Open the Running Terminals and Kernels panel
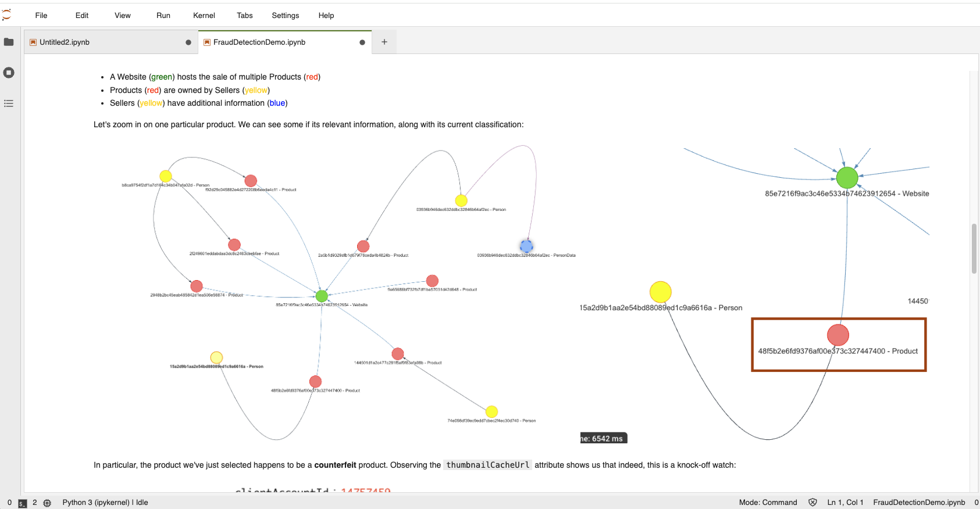This screenshot has height=509, width=980. (x=9, y=73)
